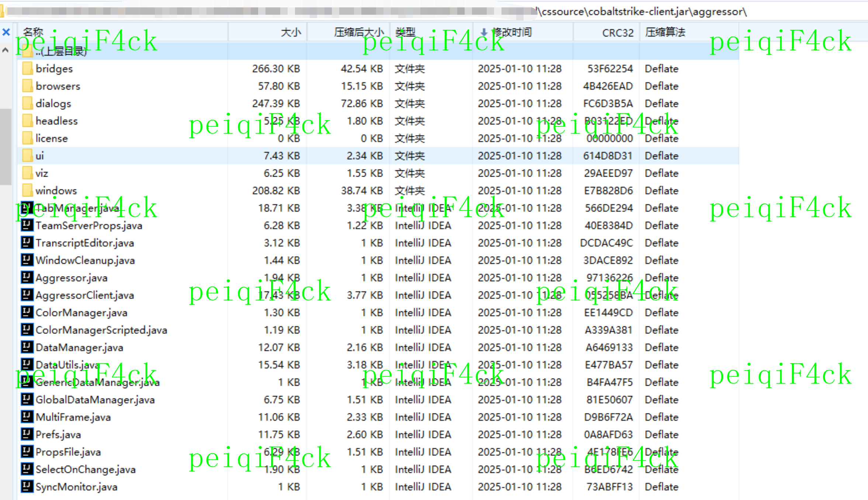Click the license folder icon
Image resolution: width=868 pixels, height=500 pixels.
click(x=27, y=138)
